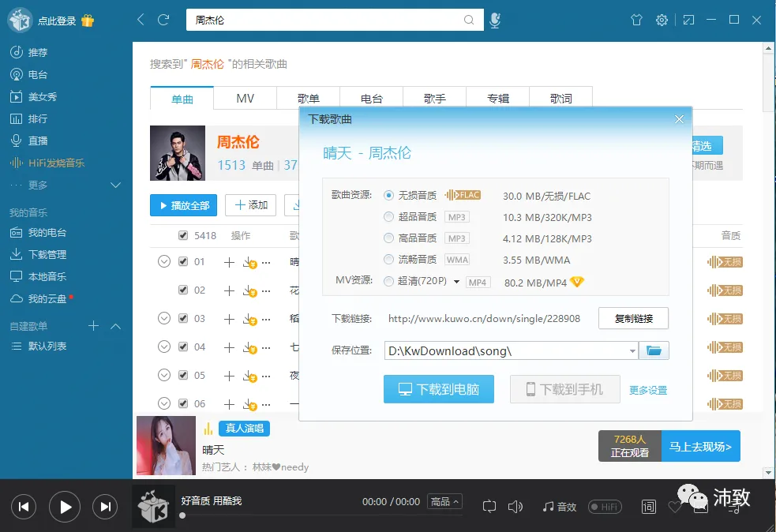Viewport: 776px width, 532px height.
Task: Click 下载到电脑 button
Action: [438, 389]
